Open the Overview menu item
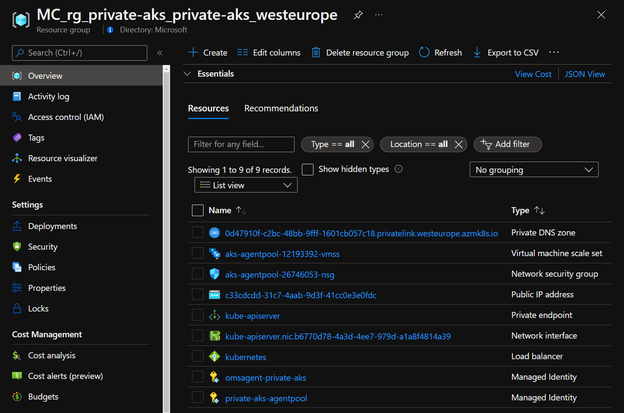Screen dimensions: 624x413 pyautogui.click(x=81, y=76)
